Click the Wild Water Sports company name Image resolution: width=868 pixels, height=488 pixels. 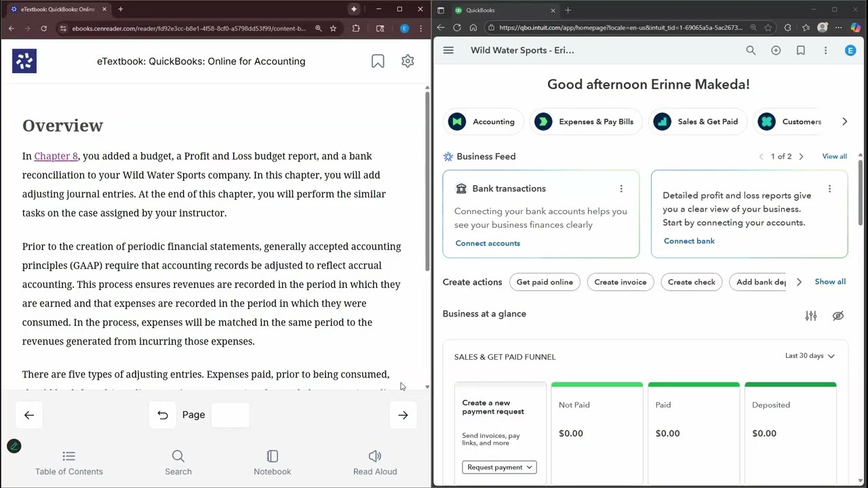click(522, 50)
